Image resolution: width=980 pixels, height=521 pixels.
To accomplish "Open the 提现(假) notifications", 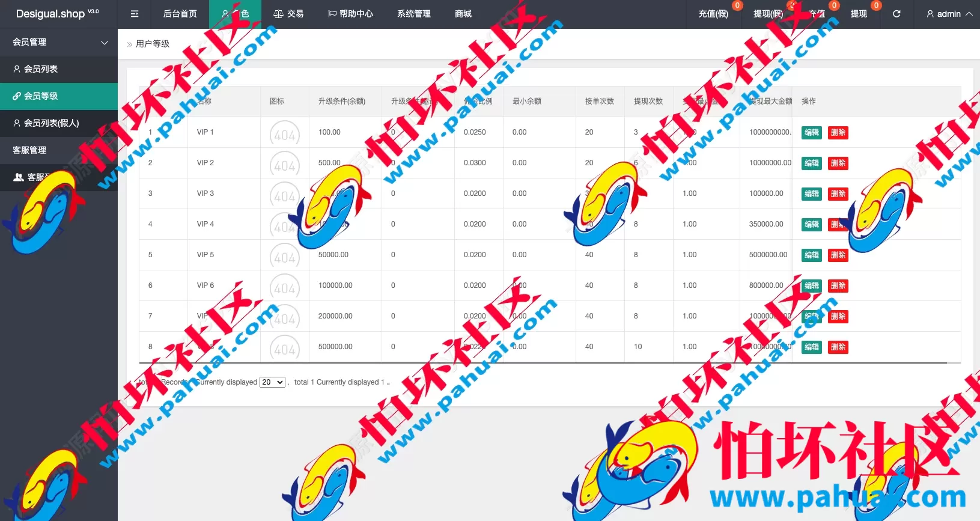I will tap(768, 14).
